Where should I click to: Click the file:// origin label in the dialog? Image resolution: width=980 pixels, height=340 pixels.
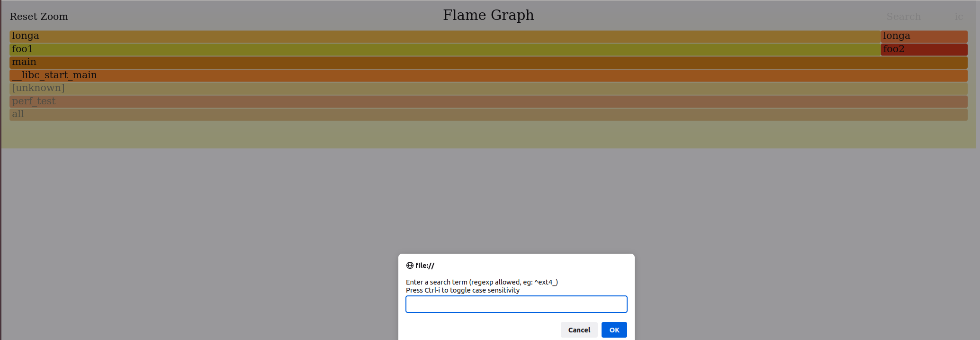(424, 266)
